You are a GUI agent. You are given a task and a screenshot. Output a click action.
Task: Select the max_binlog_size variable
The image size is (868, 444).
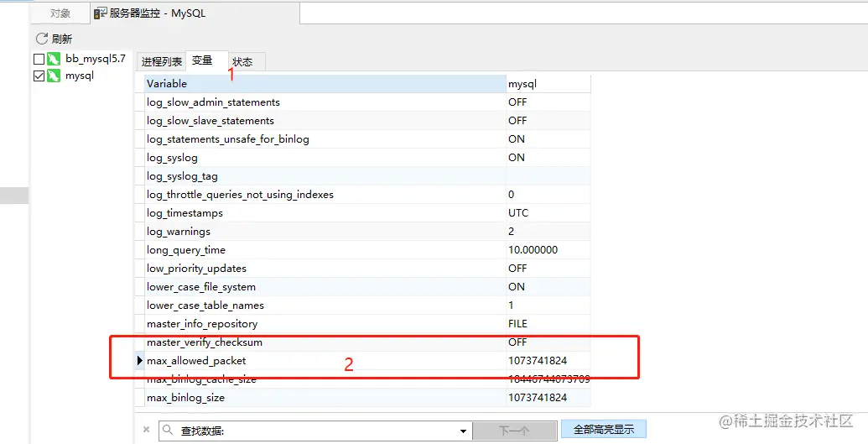pyautogui.click(x=185, y=398)
